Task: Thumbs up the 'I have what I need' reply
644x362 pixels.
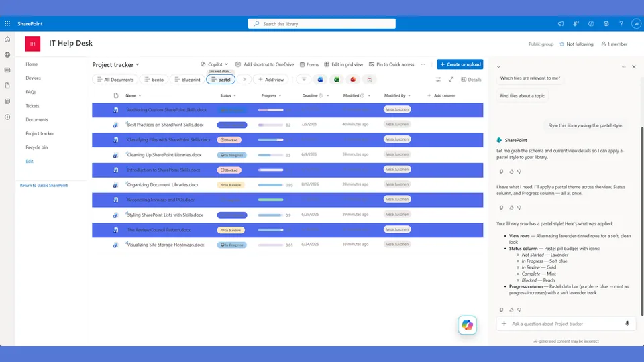Action: click(511, 208)
